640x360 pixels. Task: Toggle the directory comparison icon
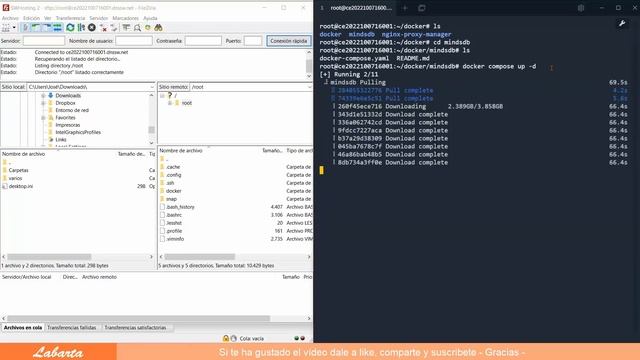[137, 28]
